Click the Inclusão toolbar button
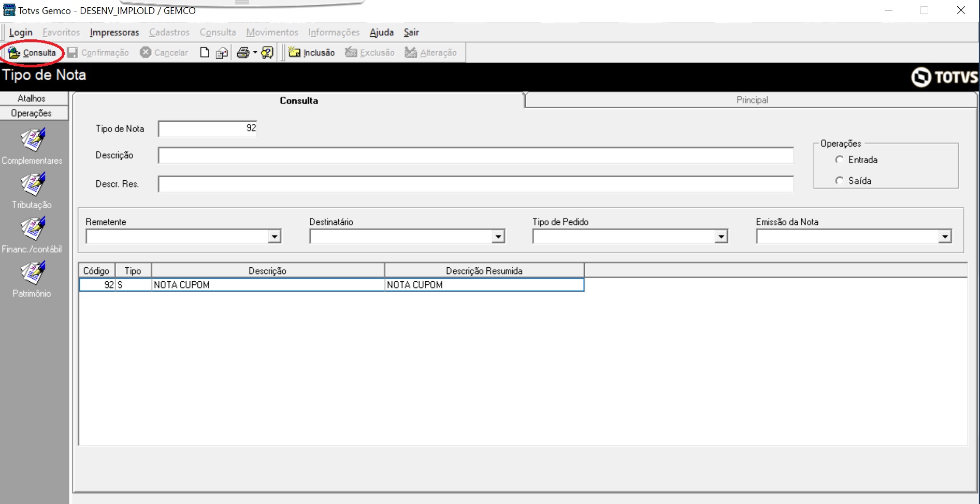Viewport: 980px width, 504px height. [312, 52]
